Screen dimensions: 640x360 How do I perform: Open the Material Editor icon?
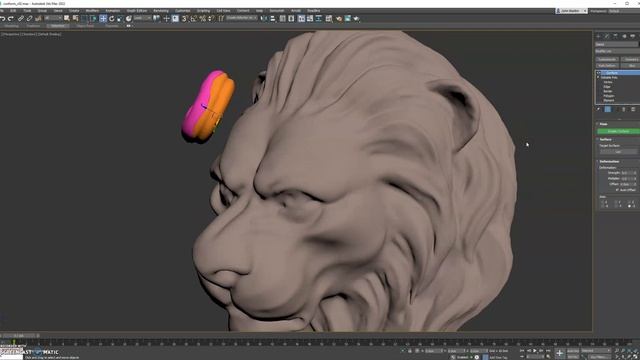pos(329,18)
